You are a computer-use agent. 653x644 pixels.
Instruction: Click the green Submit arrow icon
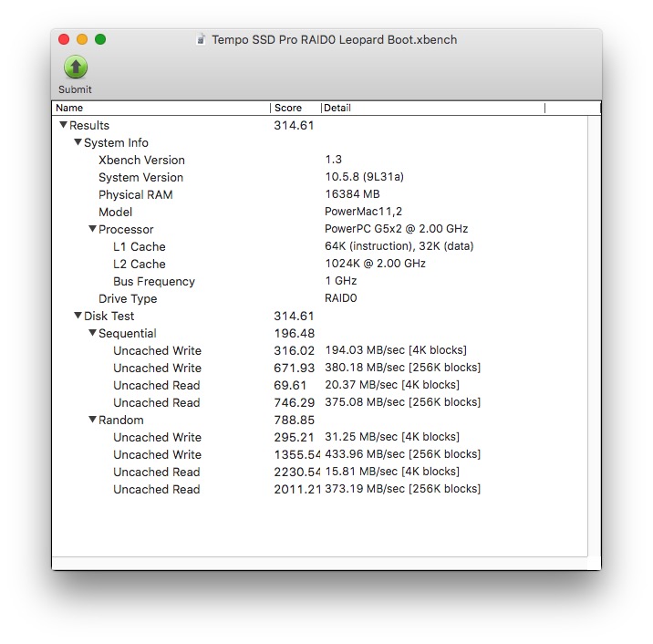pyautogui.click(x=76, y=67)
